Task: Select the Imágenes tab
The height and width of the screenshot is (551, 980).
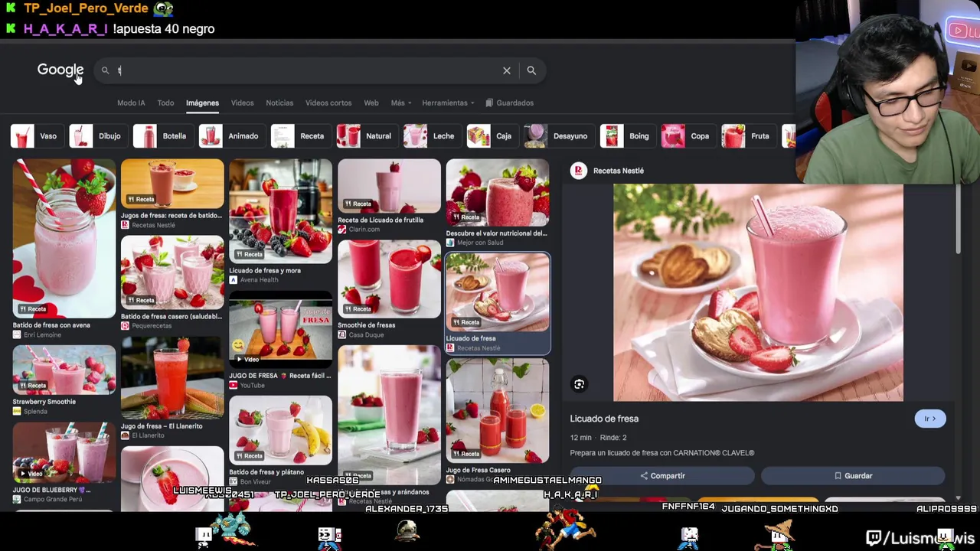Action: [x=202, y=103]
